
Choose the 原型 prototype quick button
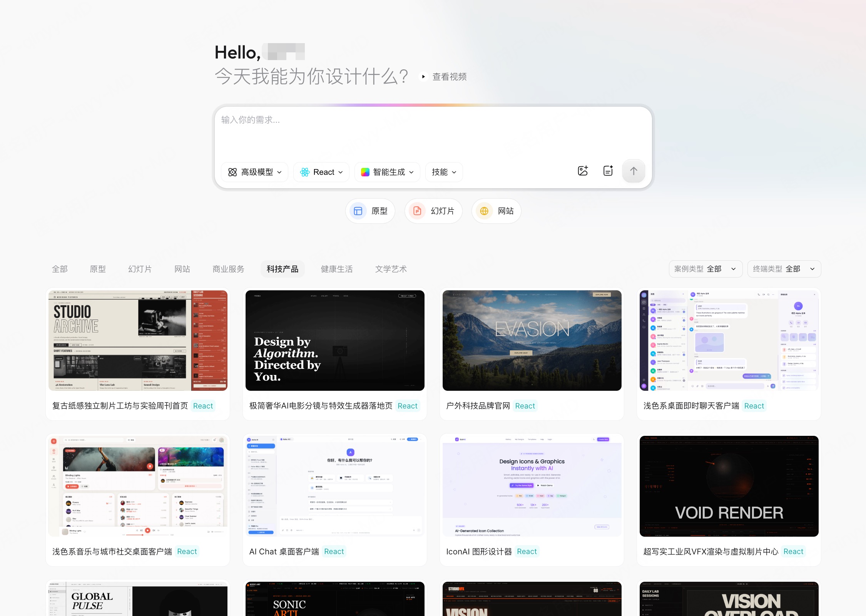[370, 211]
